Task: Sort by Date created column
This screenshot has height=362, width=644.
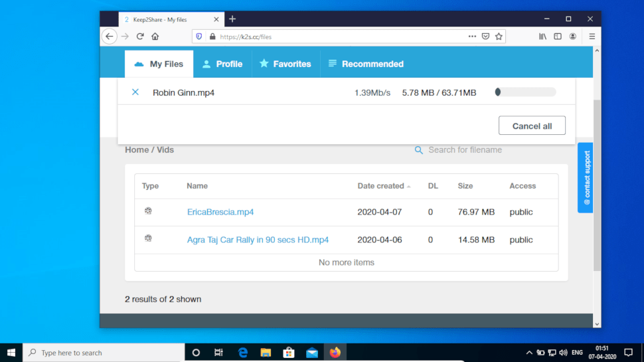Action: coord(384,186)
